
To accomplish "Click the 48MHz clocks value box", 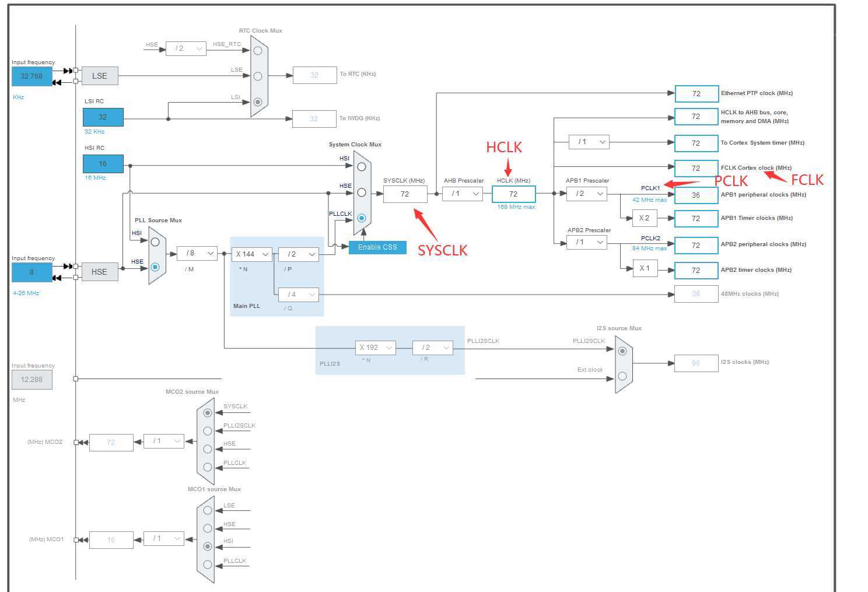I will click(696, 294).
